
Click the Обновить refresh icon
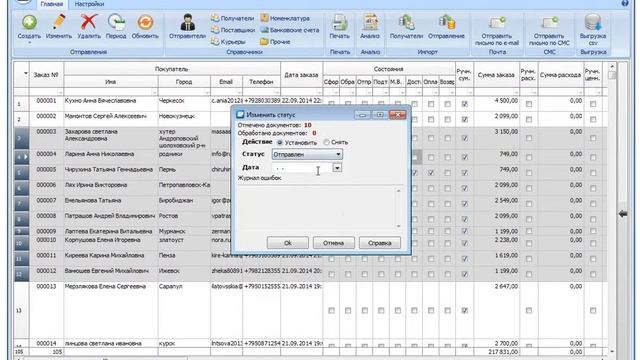click(145, 22)
